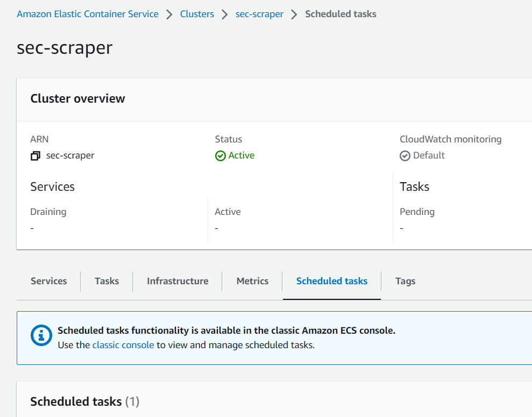
Task: Click the Scheduled tasks breadcrumb text
Action: (341, 14)
